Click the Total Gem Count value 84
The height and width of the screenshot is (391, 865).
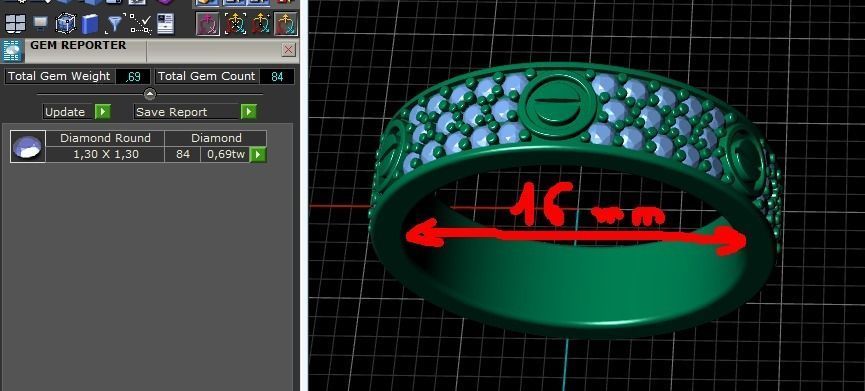276,77
